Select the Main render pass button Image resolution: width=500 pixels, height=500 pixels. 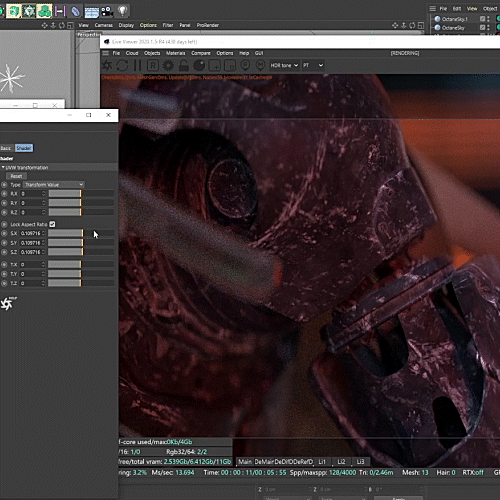click(x=245, y=462)
